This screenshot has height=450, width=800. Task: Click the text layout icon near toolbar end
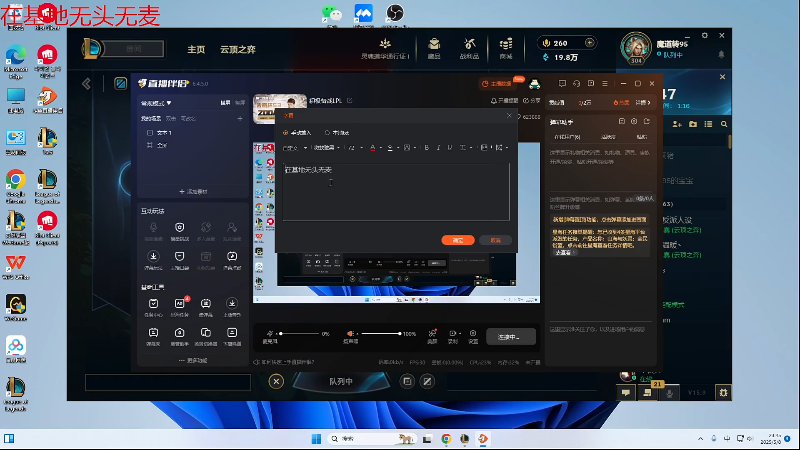[x=484, y=148]
